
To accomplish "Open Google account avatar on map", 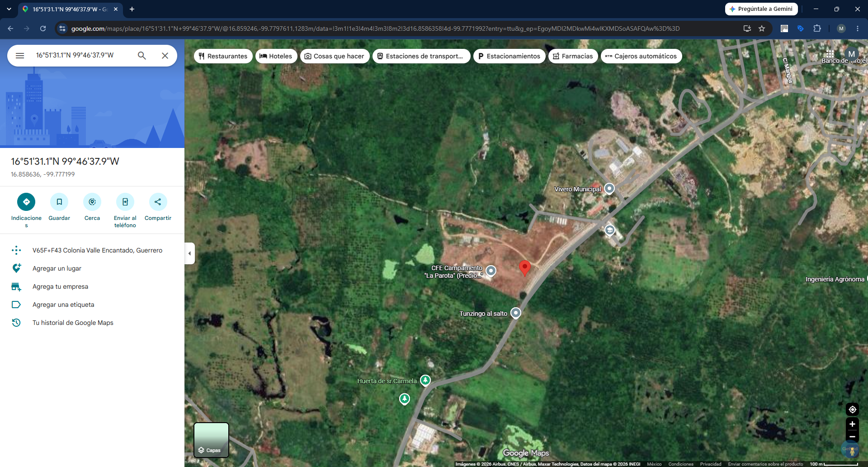I will coord(851,54).
